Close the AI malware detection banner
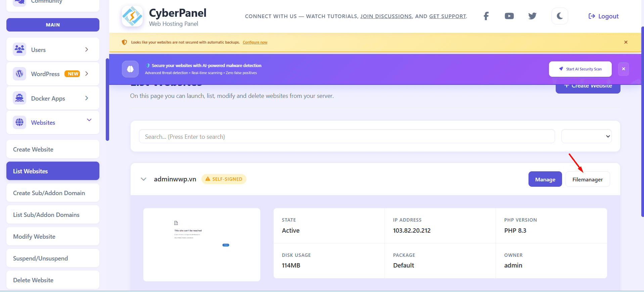 coord(623,69)
